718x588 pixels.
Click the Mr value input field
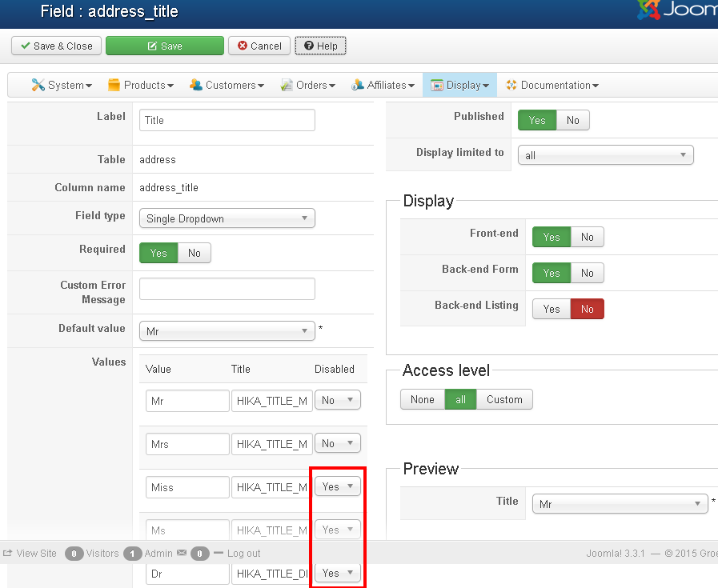click(x=187, y=401)
